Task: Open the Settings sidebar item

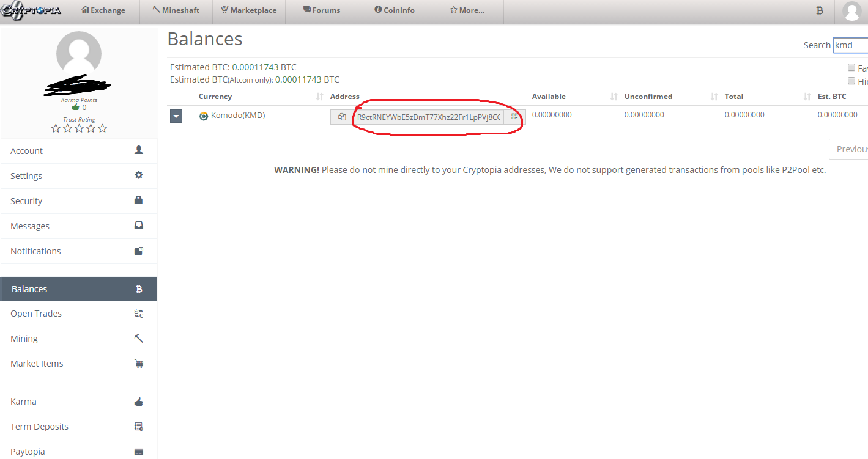Action: coord(79,176)
